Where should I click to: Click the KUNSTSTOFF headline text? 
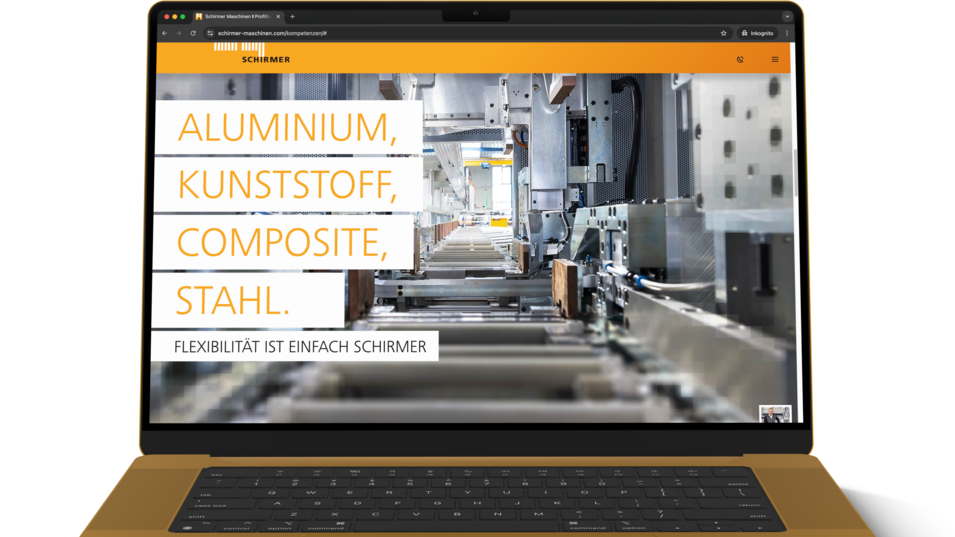pos(287,186)
